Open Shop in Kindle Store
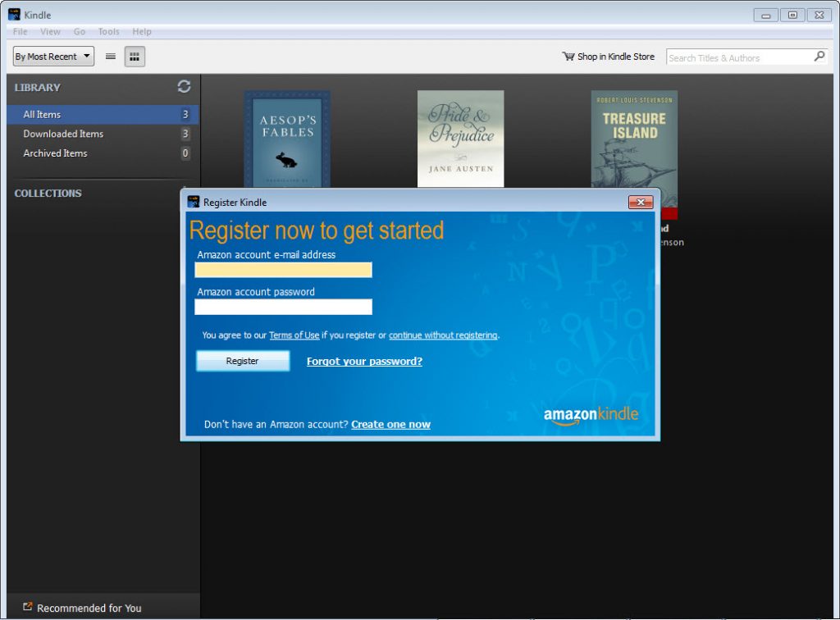Viewport: 840px width, 620px height. point(609,57)
